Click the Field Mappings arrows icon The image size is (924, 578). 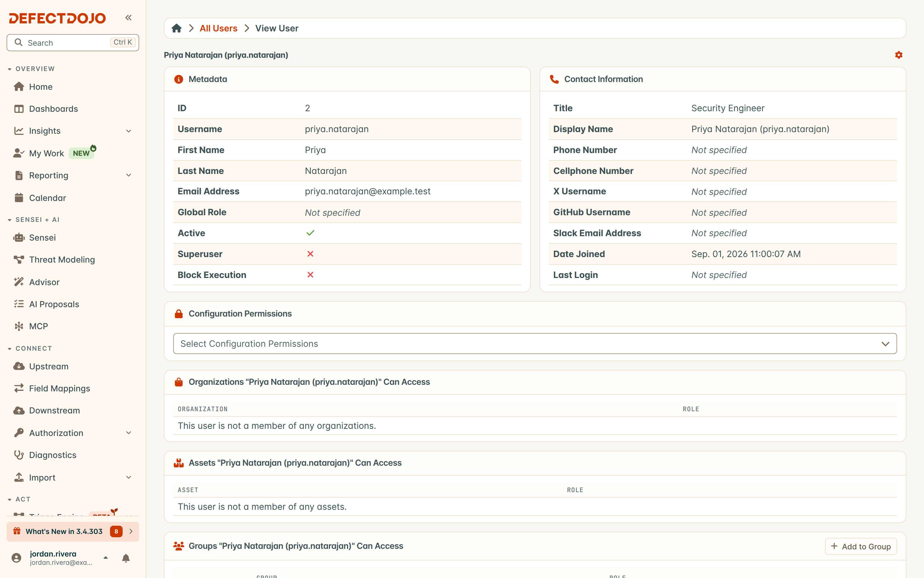19,388
